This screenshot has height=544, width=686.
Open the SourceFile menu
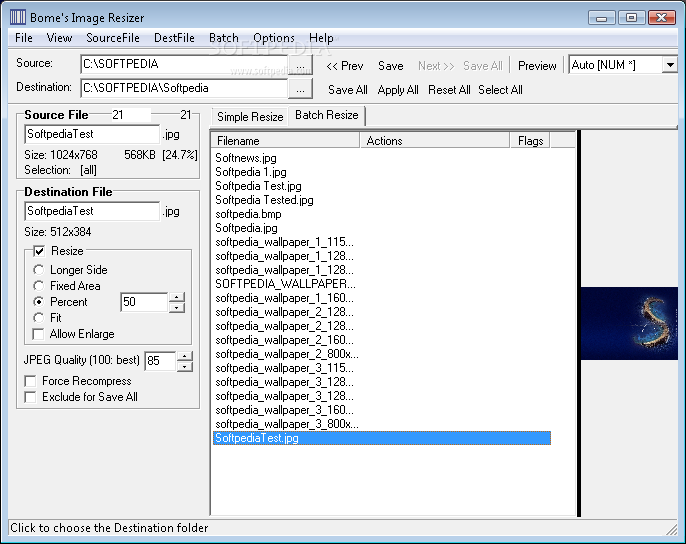tap(113, 38)
